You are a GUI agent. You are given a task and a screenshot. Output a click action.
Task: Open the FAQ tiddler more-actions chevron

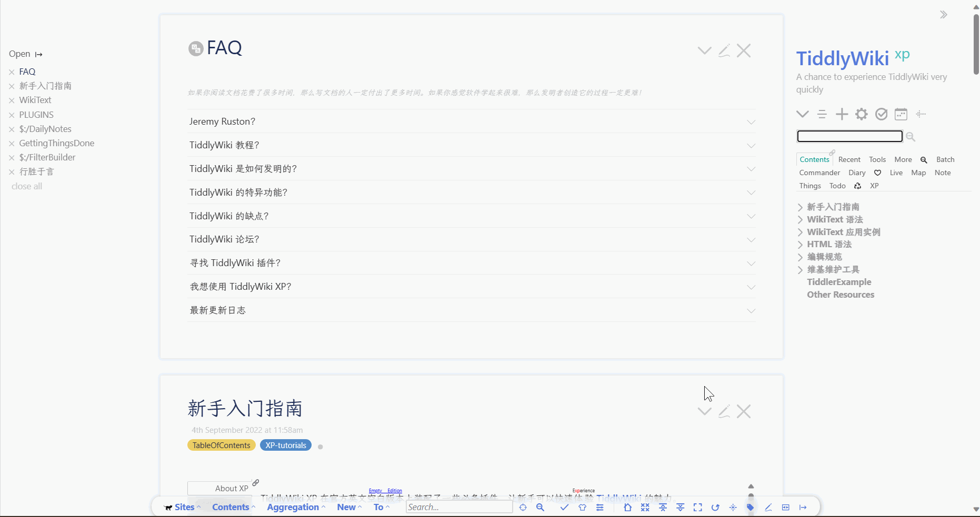(x=705, y=50)
